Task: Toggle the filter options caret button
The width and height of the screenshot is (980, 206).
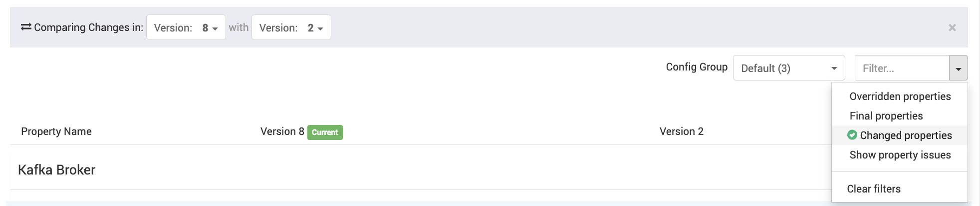Action: 958,68
